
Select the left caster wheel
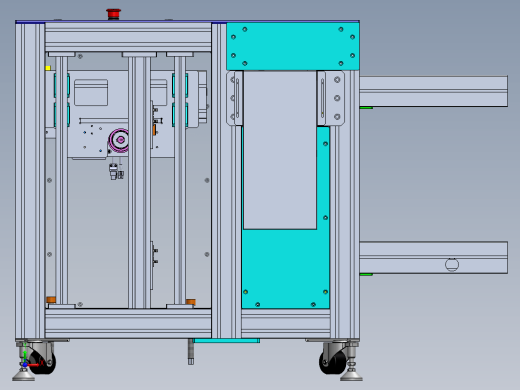tap(42, 362)
